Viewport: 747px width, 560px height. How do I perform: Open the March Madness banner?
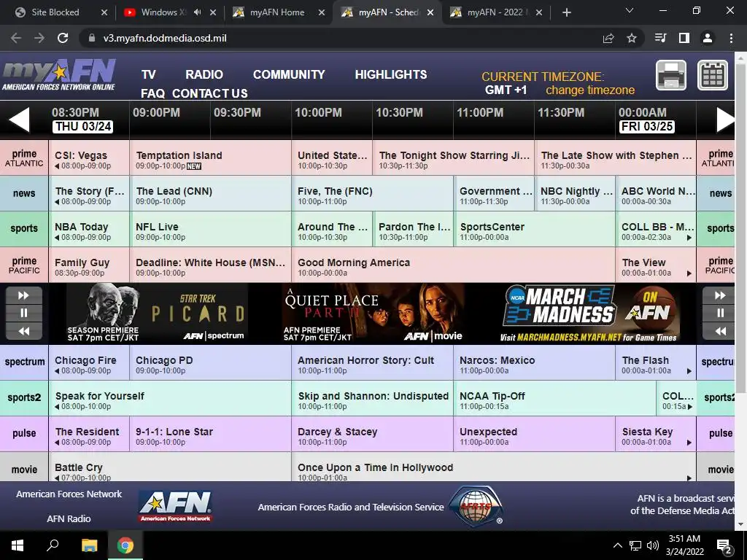[590, 313]
